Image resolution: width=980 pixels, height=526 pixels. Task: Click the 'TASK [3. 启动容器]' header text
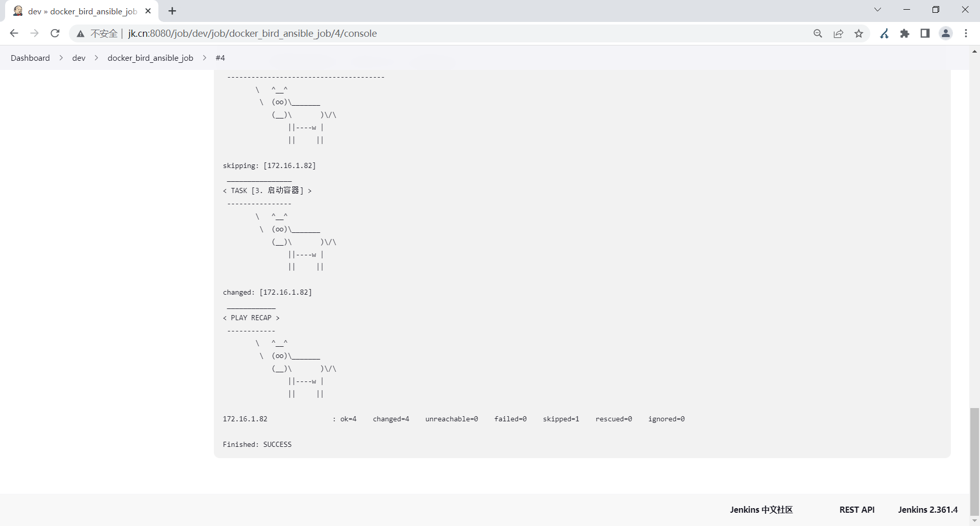click(267, 190)
